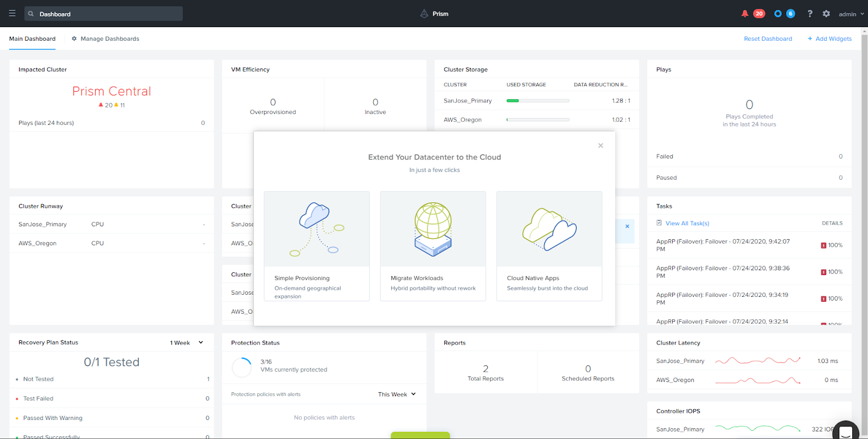Click SanJose_Primary used storage bar
This screenshot has height=439, width=868.
point(538,101)
